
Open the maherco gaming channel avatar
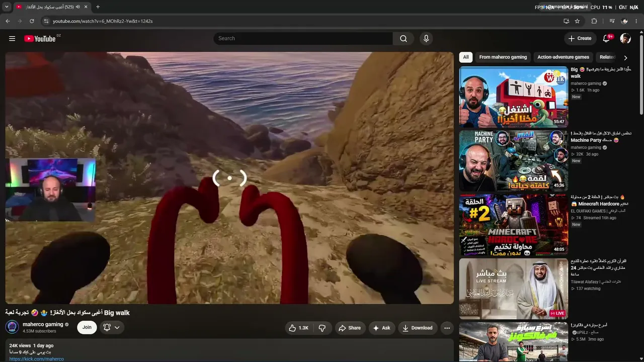[12, 327]
